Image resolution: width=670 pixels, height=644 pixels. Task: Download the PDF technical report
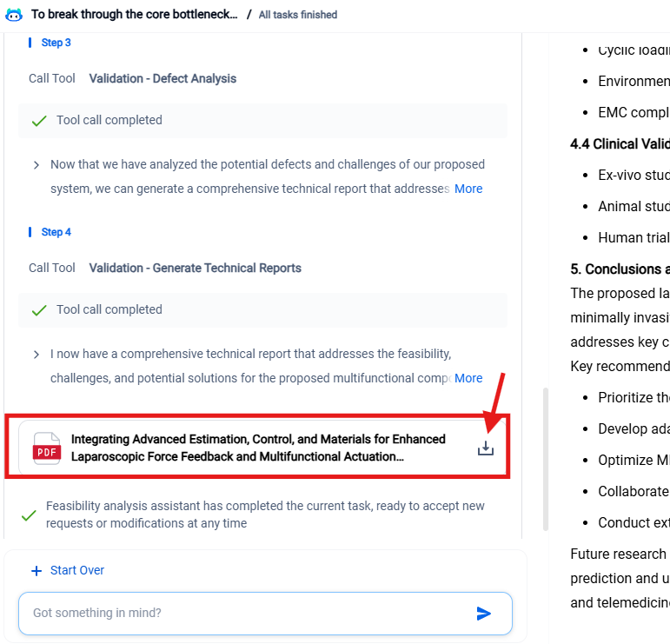tap(486, 448)
